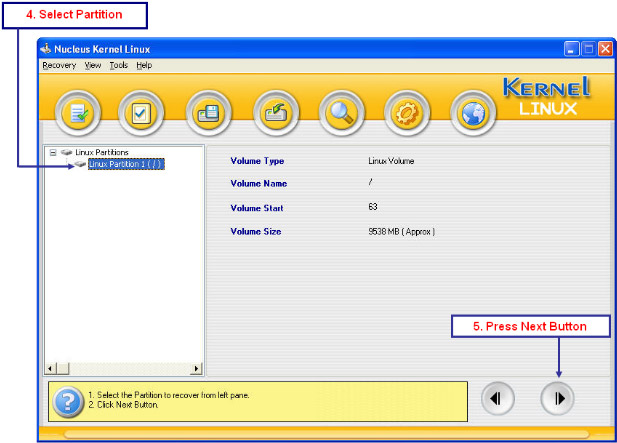The height and width of the screenshot is (443, 617).
Task: Click the 'Linux Volume' value
Action: pyautogui.click(x=391, y=161)
